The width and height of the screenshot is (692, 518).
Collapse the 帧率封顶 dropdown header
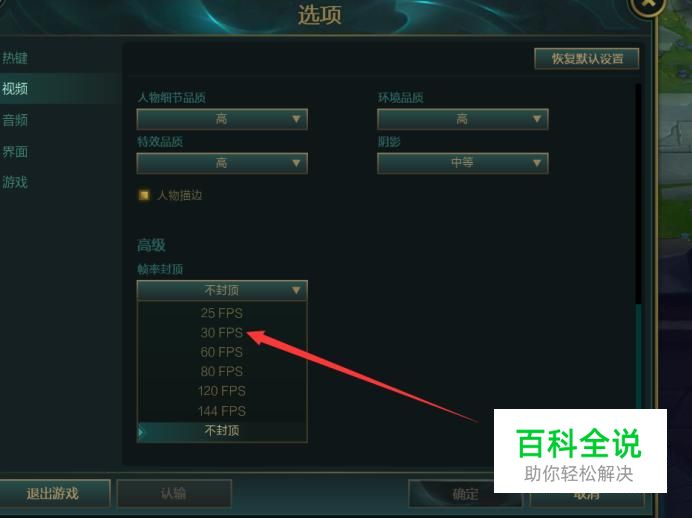point(222,290)
